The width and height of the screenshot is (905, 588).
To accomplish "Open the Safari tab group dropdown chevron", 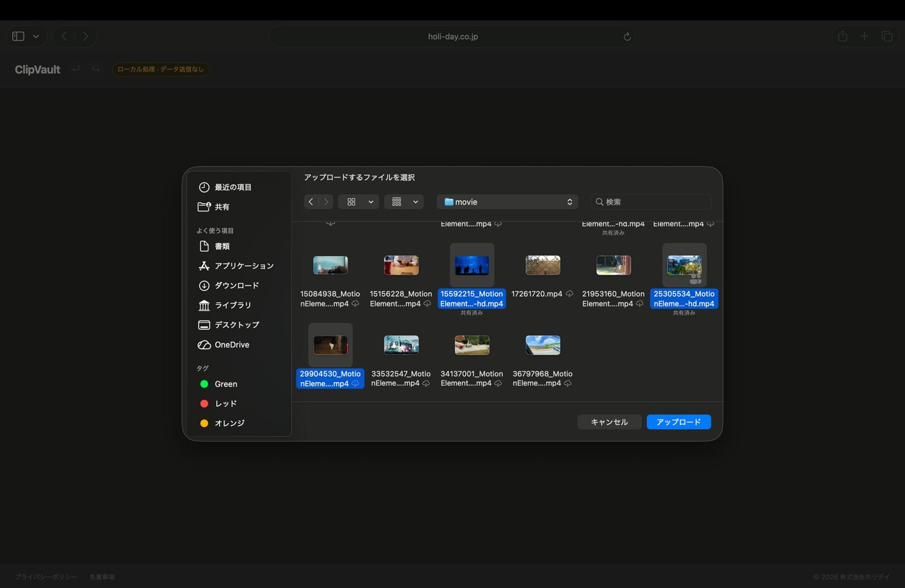I will [36, 36].
